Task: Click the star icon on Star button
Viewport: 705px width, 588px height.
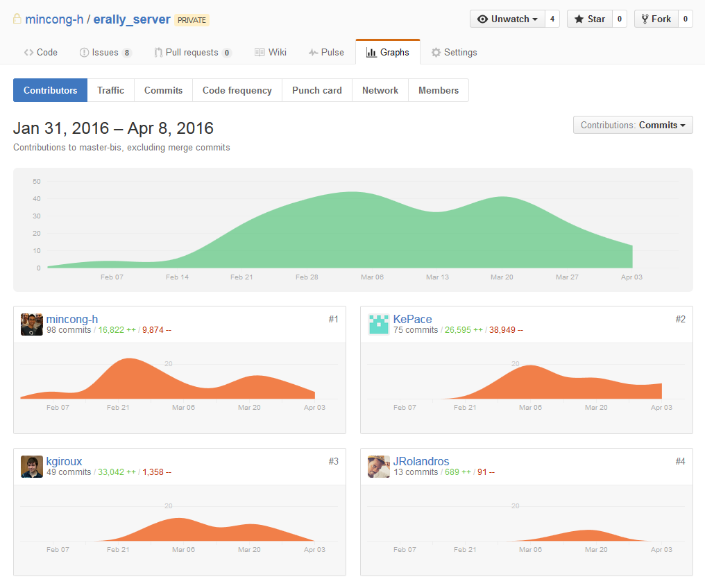Action: (x=579, y=19)
